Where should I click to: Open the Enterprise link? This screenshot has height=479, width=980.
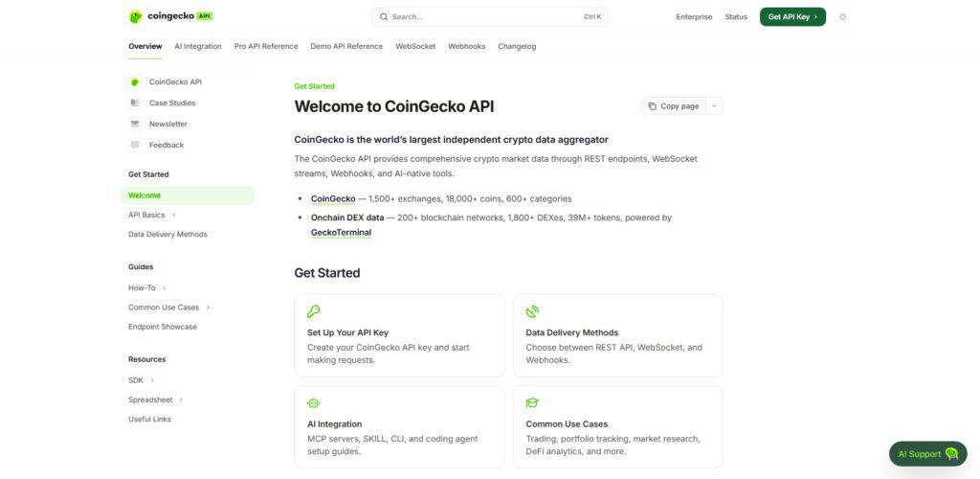click(694, 17)
